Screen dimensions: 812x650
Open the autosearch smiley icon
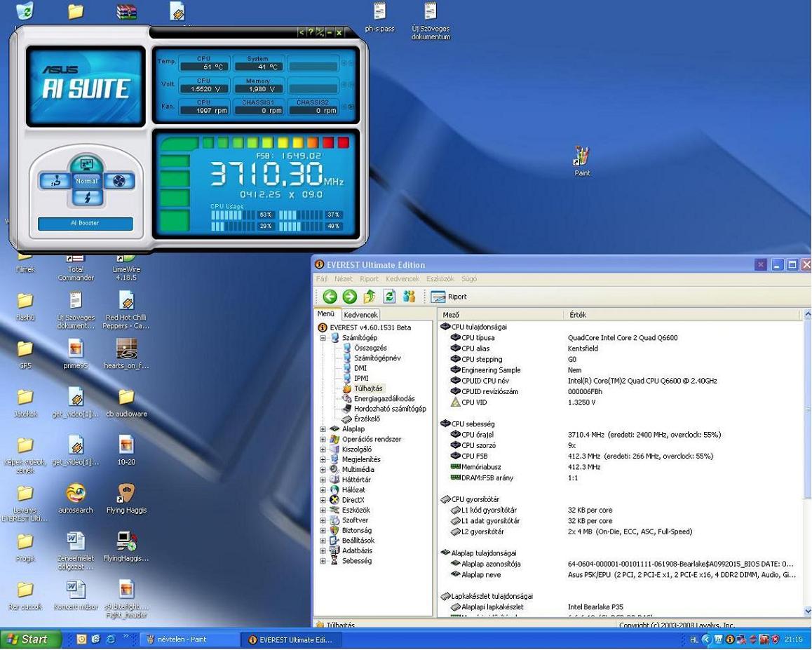click(x=76, y=499)
